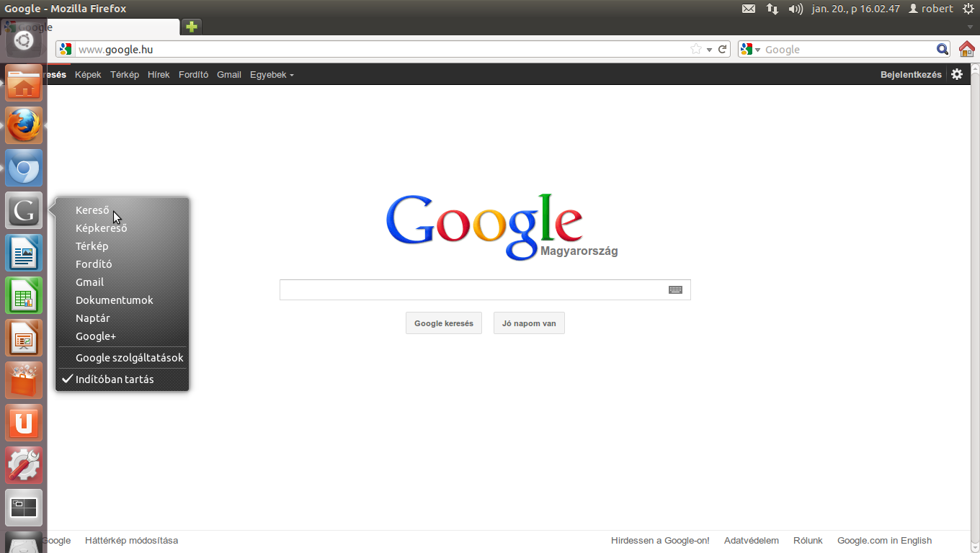Click Bejelentkezés sign-in link
The height and width of the screenshot is (553, 980).
pos(911,75)
